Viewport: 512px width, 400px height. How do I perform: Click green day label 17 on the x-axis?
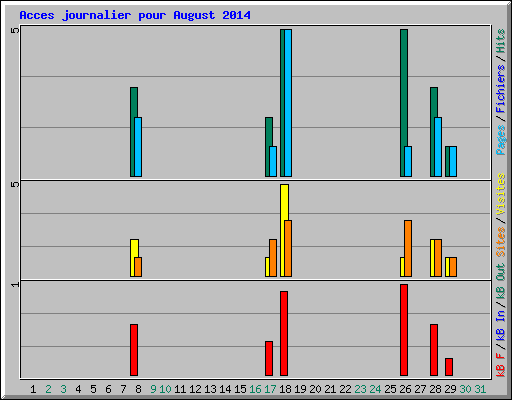pyautogui.click(x=270, y=389)
